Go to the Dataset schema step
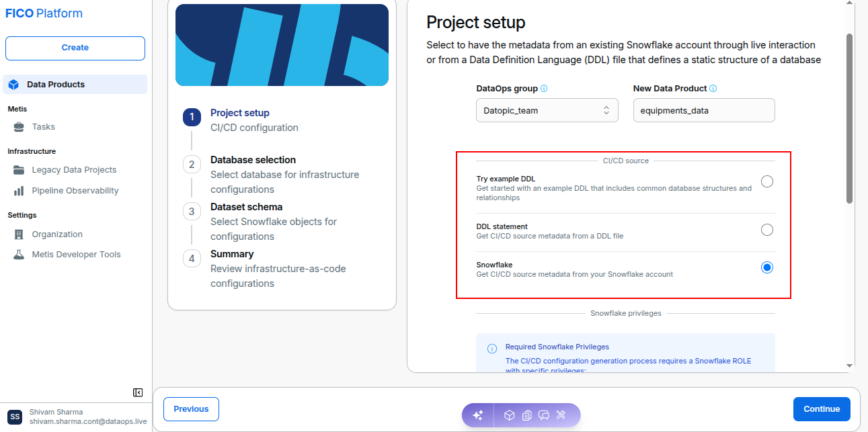868x432 pixels. 246,207
